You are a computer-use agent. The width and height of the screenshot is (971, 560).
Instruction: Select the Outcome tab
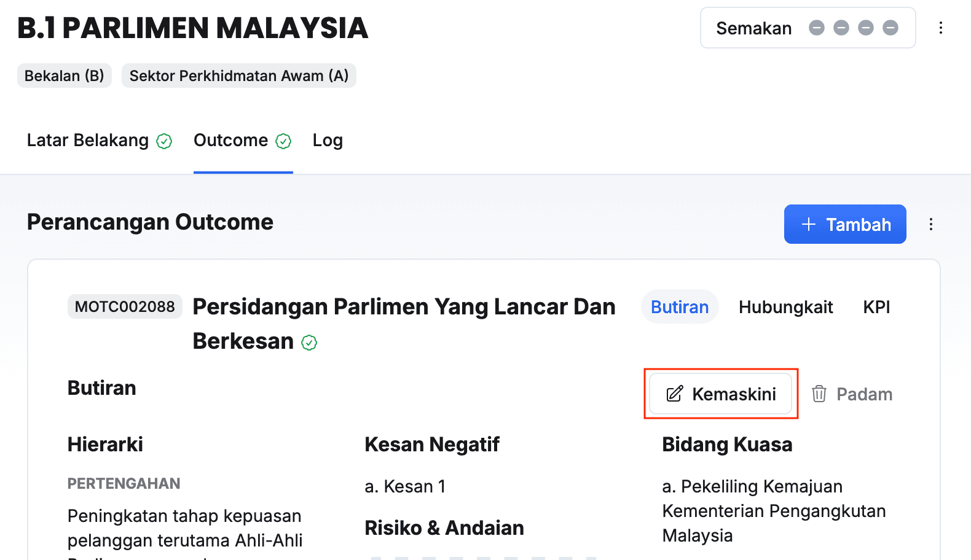(231, 141)
